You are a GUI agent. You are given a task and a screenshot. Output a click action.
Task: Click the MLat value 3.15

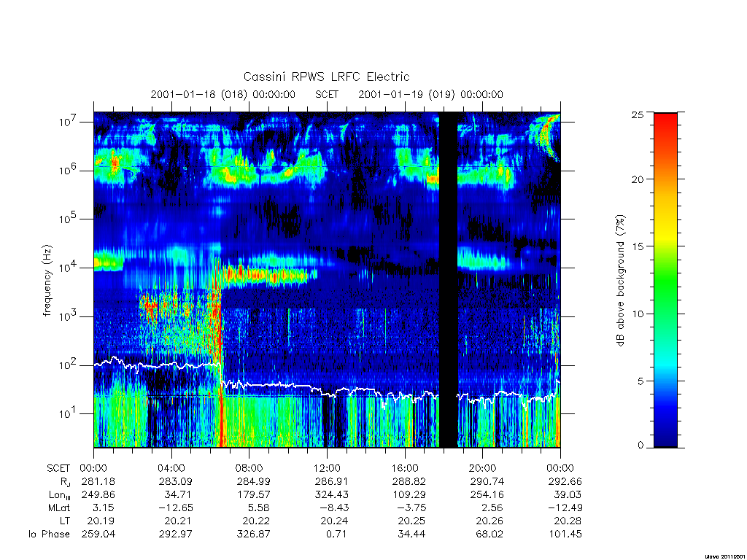coord(104,507)
